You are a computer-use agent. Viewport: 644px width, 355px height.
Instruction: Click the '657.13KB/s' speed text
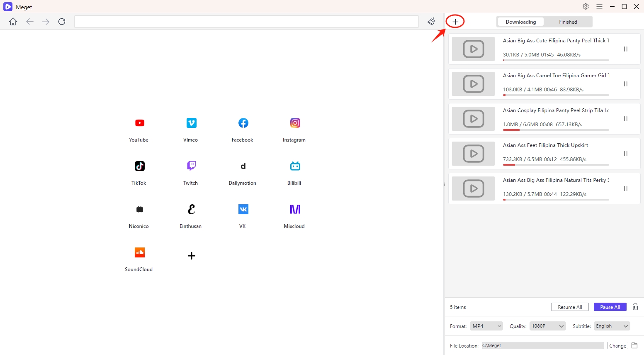tap(569, 124)
